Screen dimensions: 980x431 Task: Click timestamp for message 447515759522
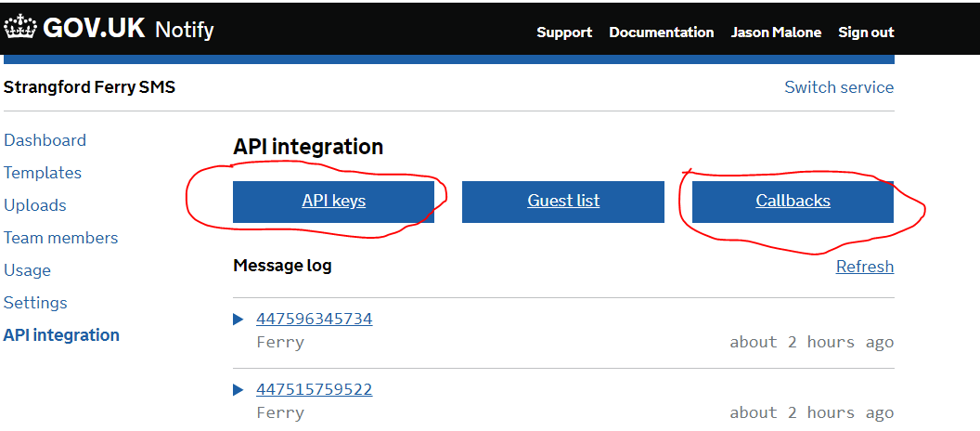(x=812, y=412)
